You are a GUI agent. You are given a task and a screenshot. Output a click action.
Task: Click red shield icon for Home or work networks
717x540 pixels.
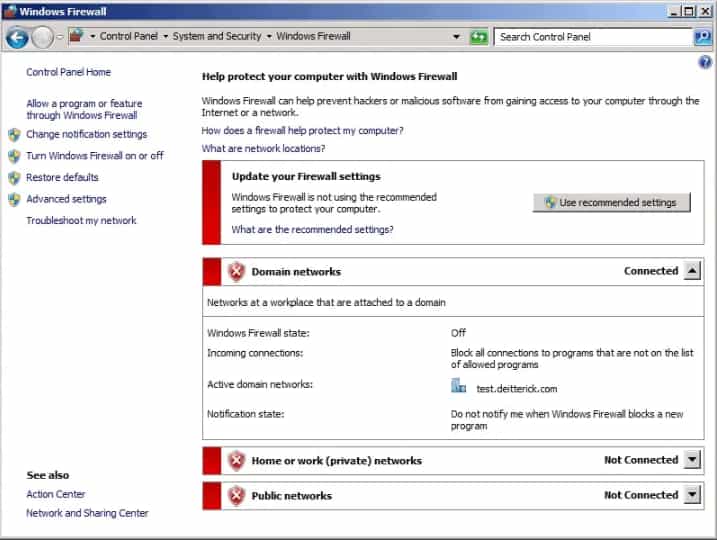236,460
